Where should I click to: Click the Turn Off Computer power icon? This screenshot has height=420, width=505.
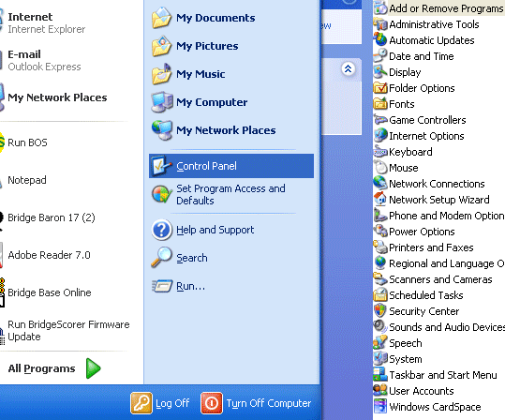(212, 403)
